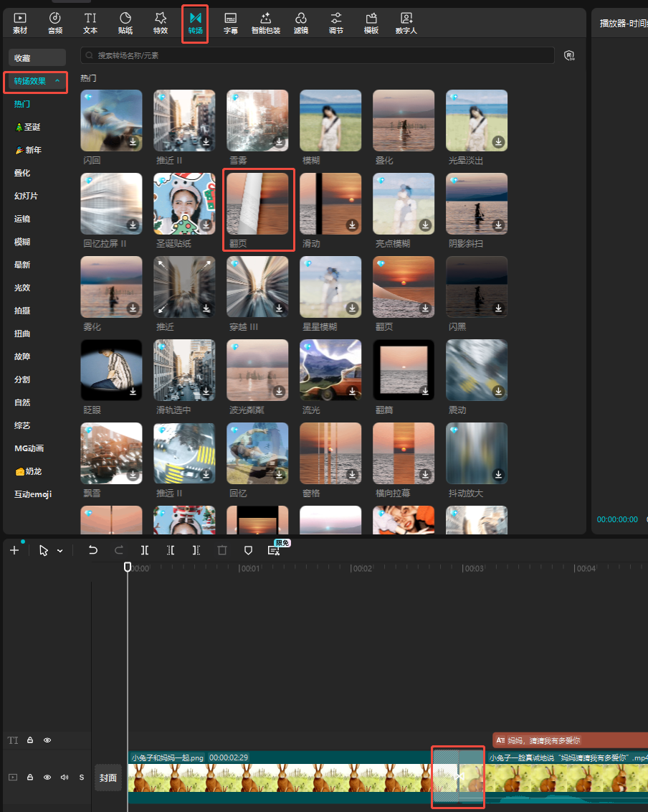Click the 封面 cover button

(x=108, y=778)
